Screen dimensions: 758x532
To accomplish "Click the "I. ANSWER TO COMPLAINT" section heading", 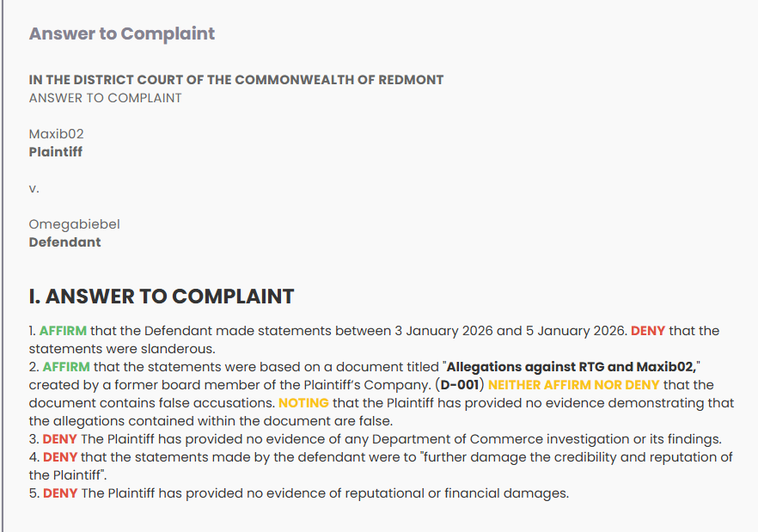I will (x=162, y=297).
